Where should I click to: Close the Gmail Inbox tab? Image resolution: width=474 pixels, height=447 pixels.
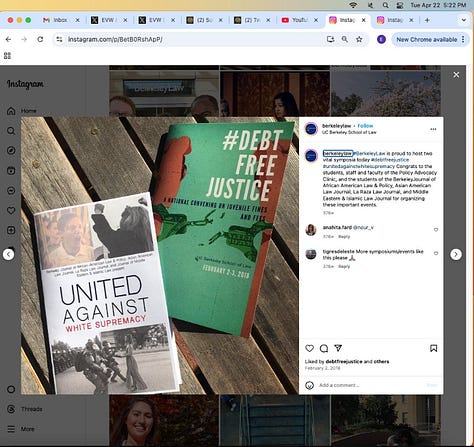pyautogui.click(x=77, y=20)
